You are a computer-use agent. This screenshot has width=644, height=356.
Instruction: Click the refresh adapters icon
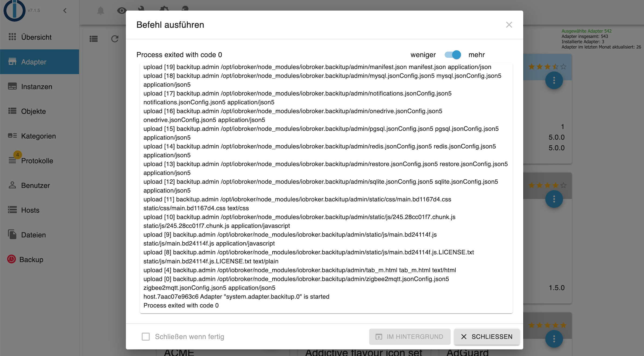coord(115,39)
